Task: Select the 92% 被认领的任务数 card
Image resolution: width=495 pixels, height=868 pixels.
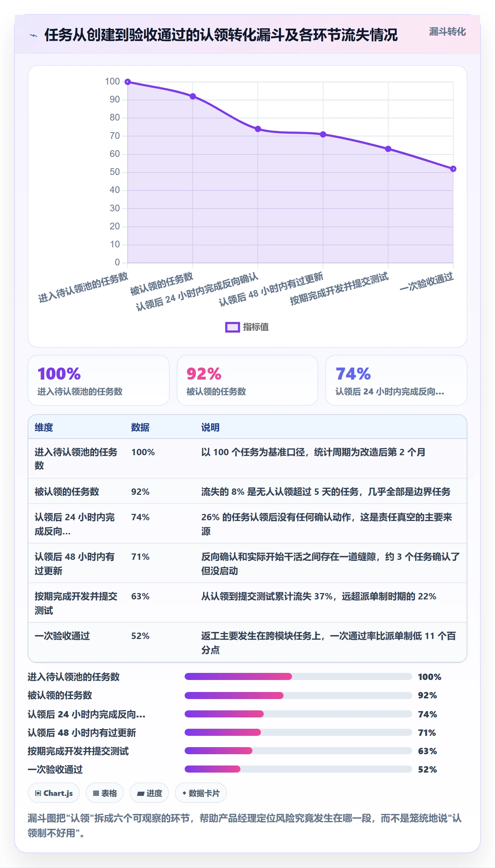Action: click(x=248, y=380)
